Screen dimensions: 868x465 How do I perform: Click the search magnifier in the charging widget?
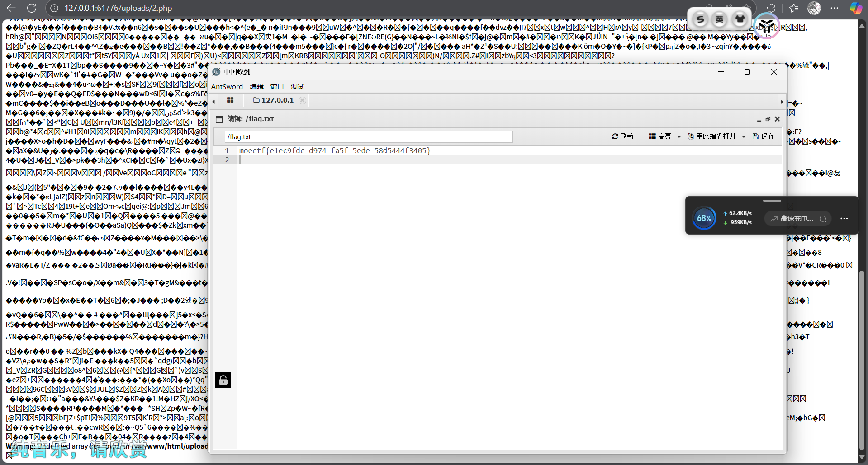[x=823, y=219]
